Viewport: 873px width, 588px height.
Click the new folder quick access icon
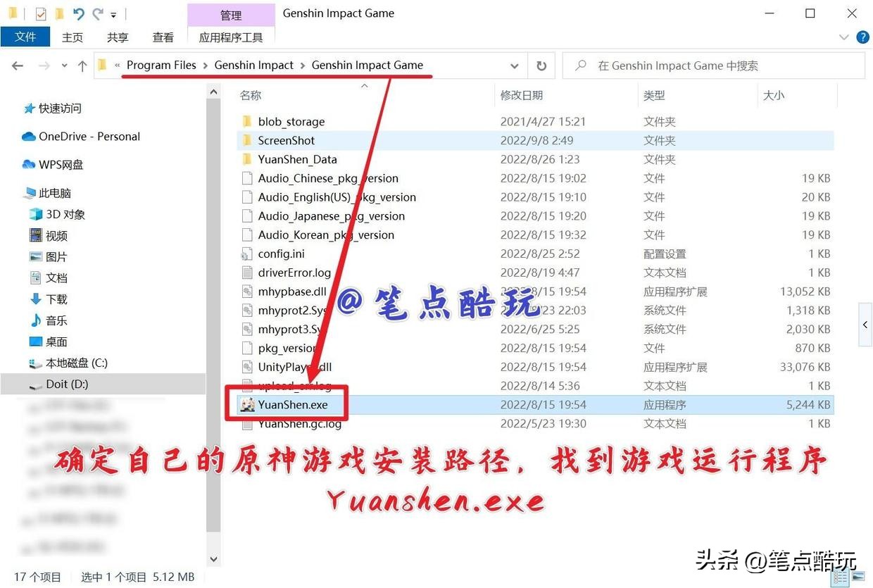pos(60,13)
